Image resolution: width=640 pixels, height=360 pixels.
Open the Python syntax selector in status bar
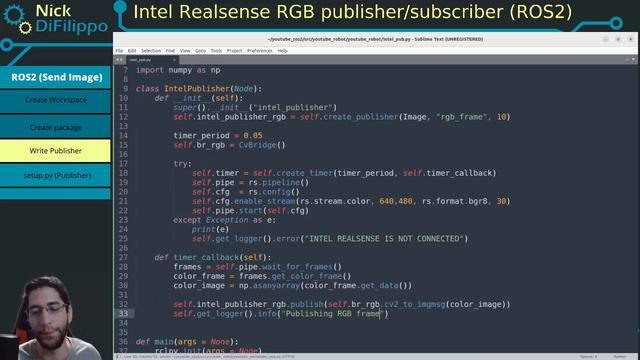click(619, 356)
